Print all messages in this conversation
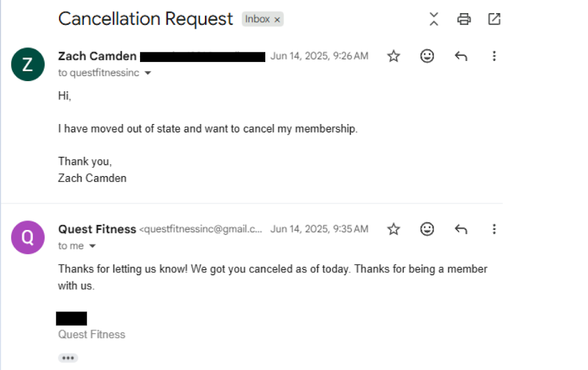The width and height of the screenshot is (588, 370). pyautogui.click(x=464, y=19)
